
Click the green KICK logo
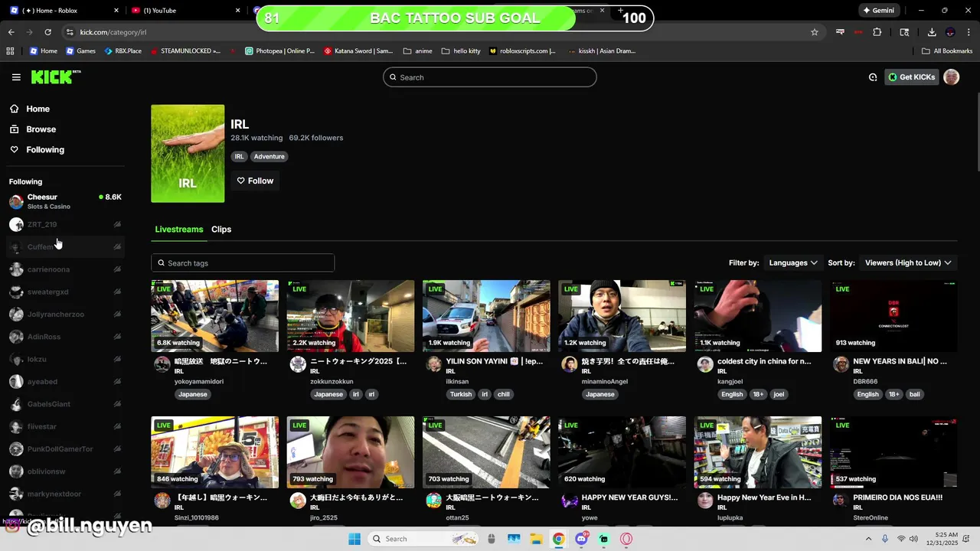tap(55, 77)
